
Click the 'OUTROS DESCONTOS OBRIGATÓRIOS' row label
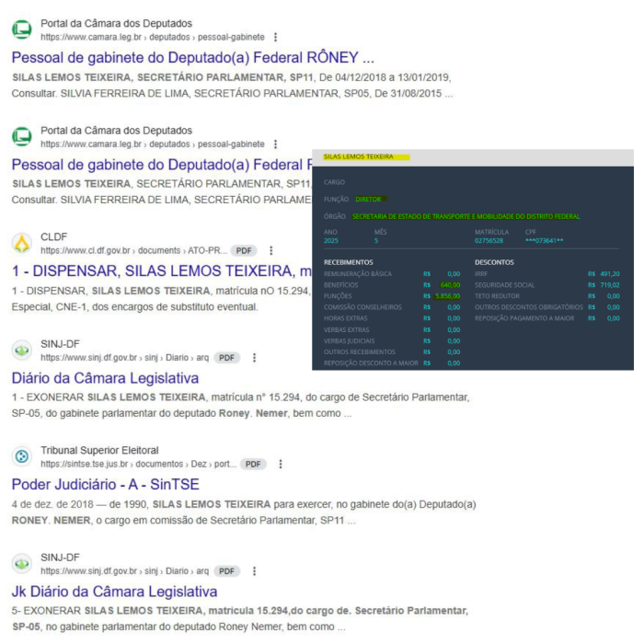[529, 307]
